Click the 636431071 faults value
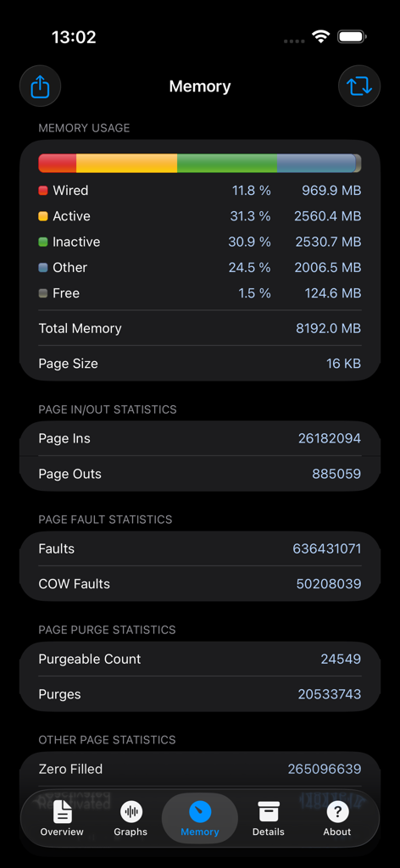 pyautogui.click(x=327, y=548)
